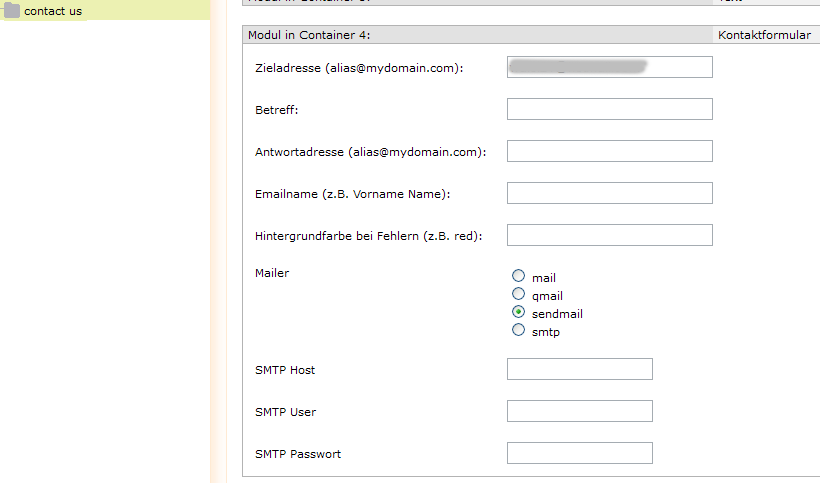Focus the Betreff text field
Image resolution: width=820 pixels, height=483 pixels.
[609, 109]
